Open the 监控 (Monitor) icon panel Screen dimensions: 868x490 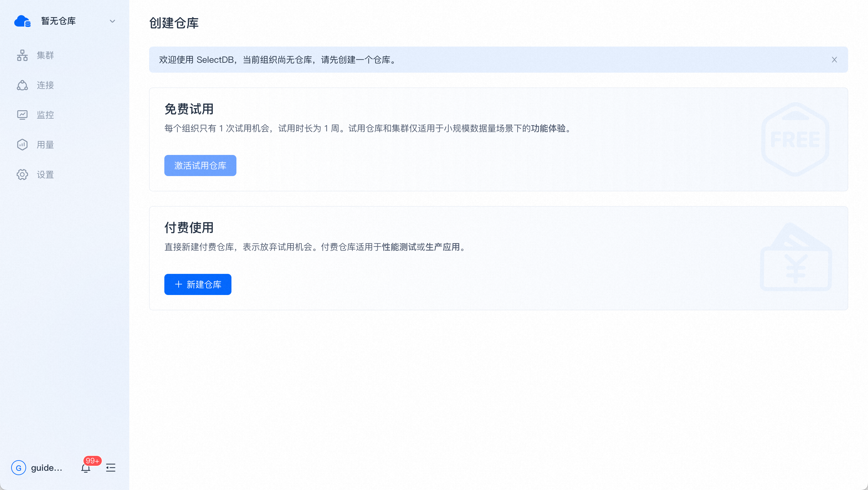coord(22,115)
